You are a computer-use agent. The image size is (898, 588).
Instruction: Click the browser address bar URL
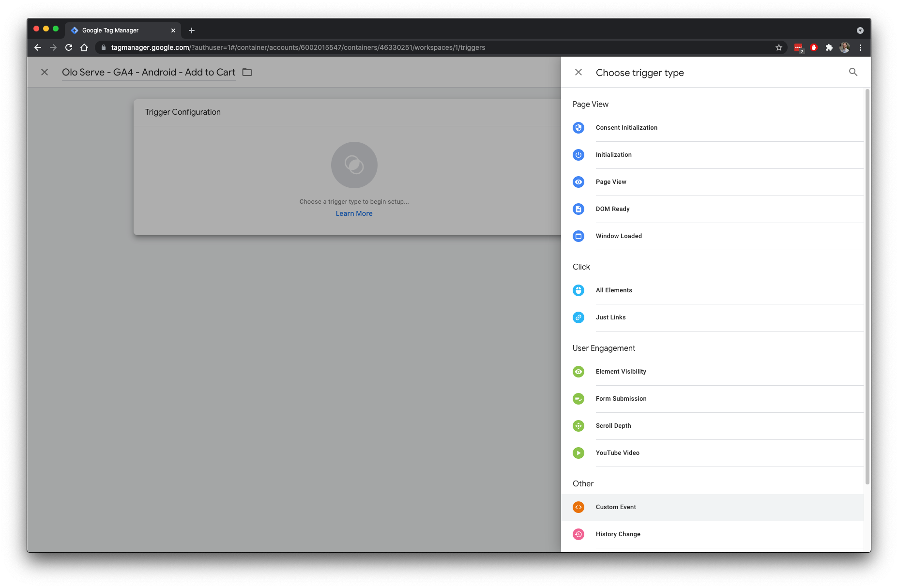point(298,47)
